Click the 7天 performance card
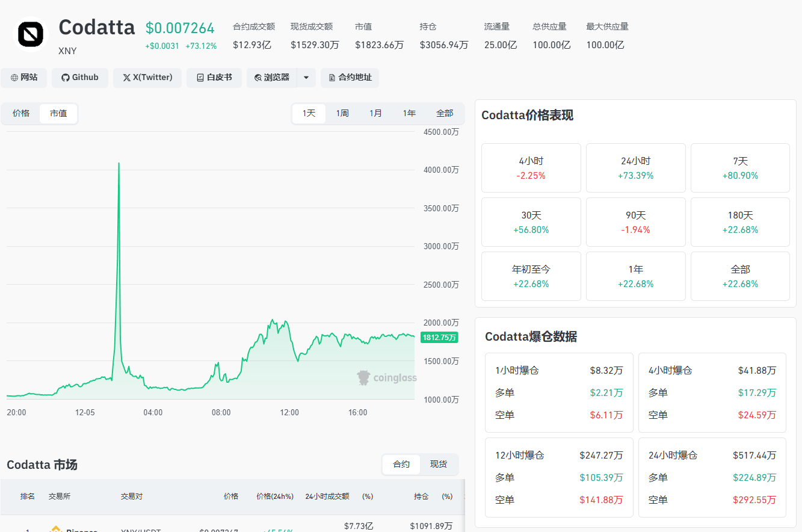This screenshot has width=802, height=532. [x=740, y=168]
